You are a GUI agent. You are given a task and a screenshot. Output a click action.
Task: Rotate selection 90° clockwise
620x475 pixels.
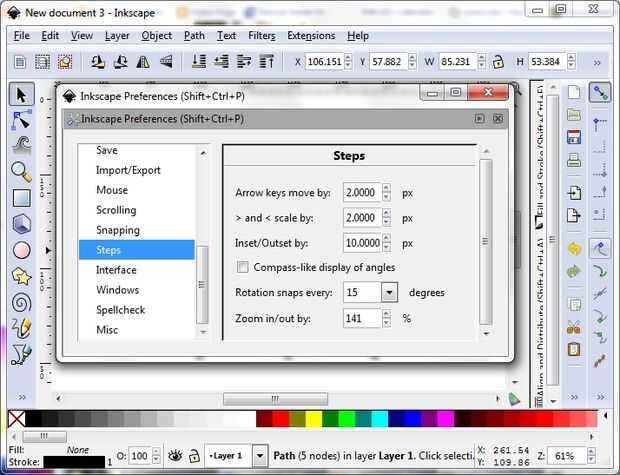click(x=120, y=62)
